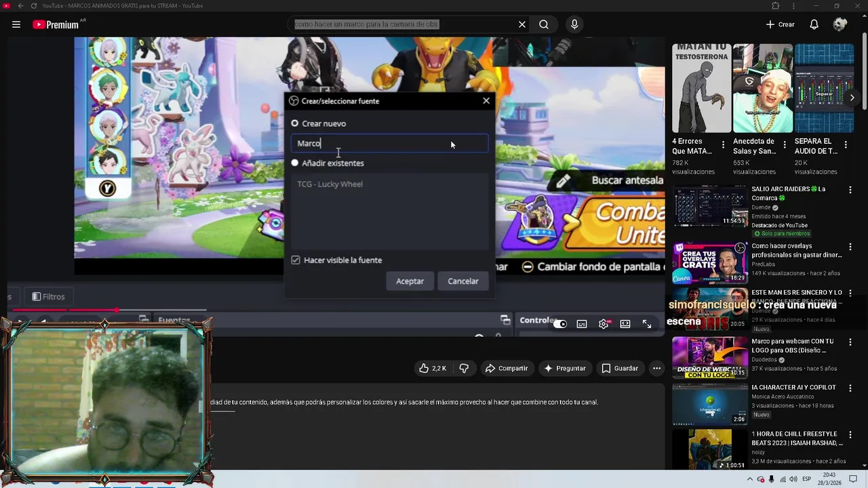The height and width of the screenshot is (488, 868).
Task: Open Como hacer overlays profesionales video
Action: coord(797,251)
